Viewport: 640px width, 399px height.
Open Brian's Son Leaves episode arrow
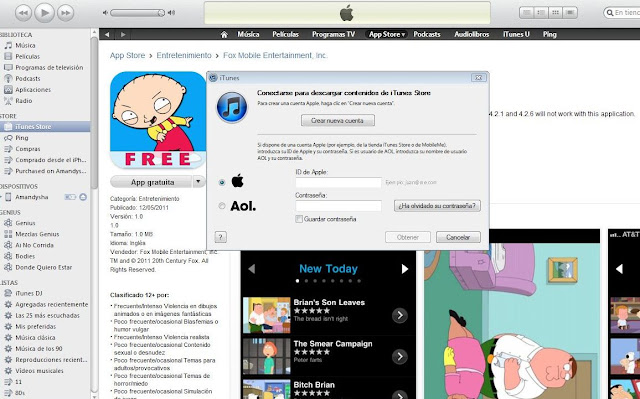pyautogui.click(x=400, y=315)
